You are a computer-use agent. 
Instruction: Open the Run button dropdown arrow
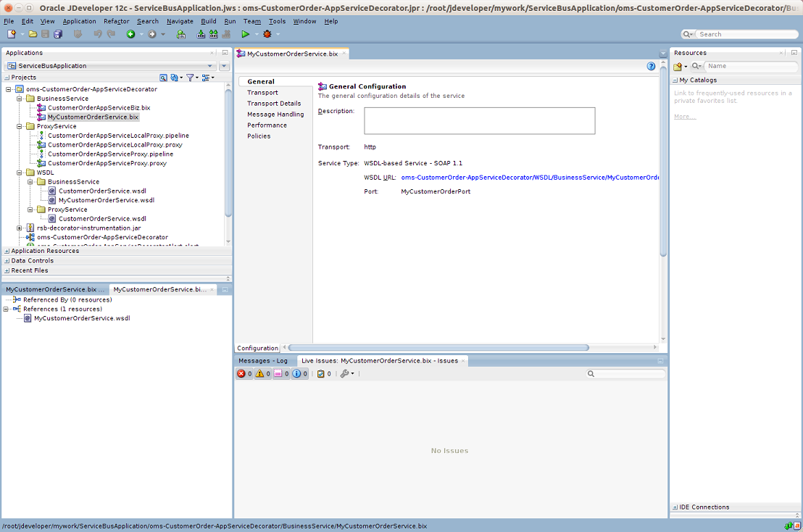tap(257, 34)
